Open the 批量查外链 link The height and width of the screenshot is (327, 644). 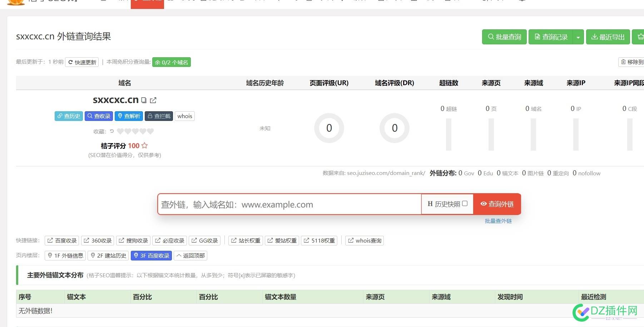pos(498,221)
